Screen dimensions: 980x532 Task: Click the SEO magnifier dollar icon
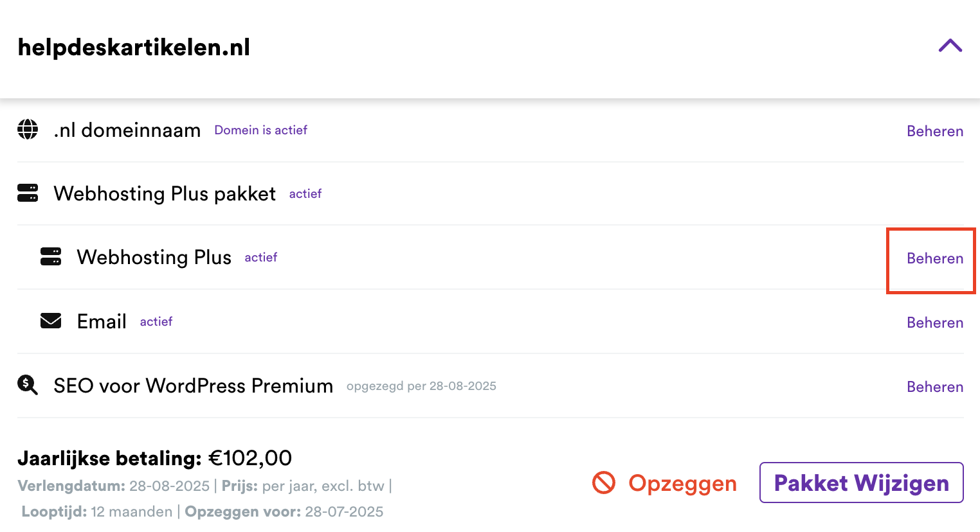[28, 385]
